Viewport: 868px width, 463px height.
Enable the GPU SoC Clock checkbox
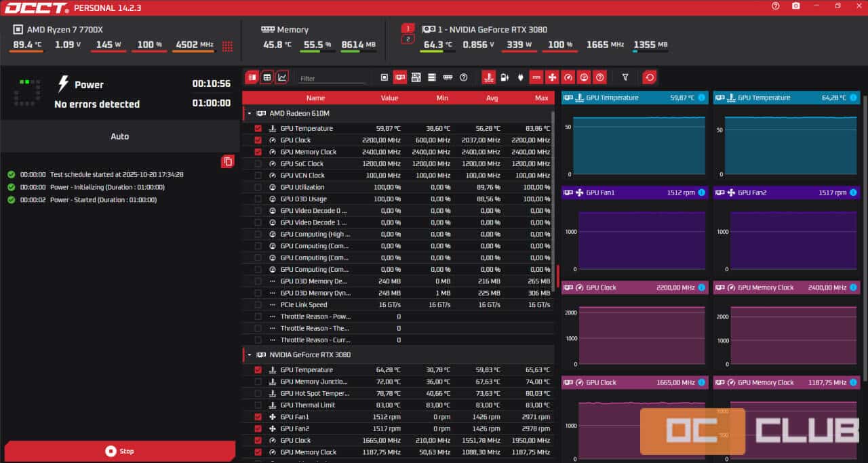click(258, 164)
